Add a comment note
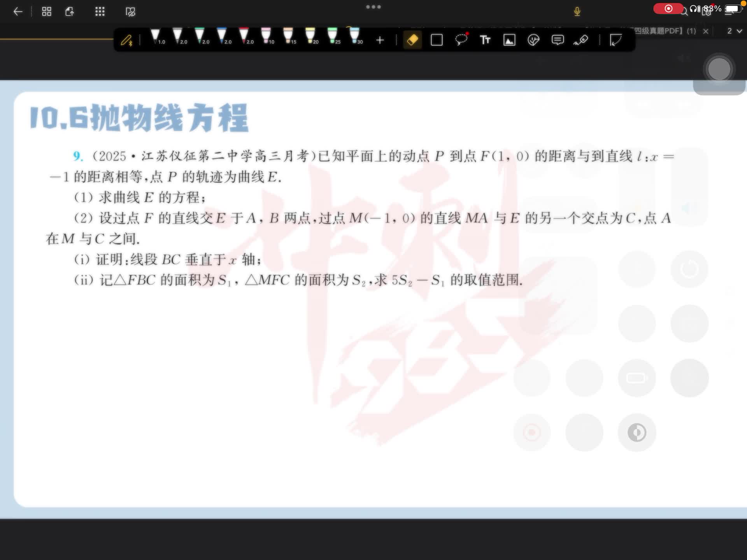The image size is (747, 560). [558, 40]
